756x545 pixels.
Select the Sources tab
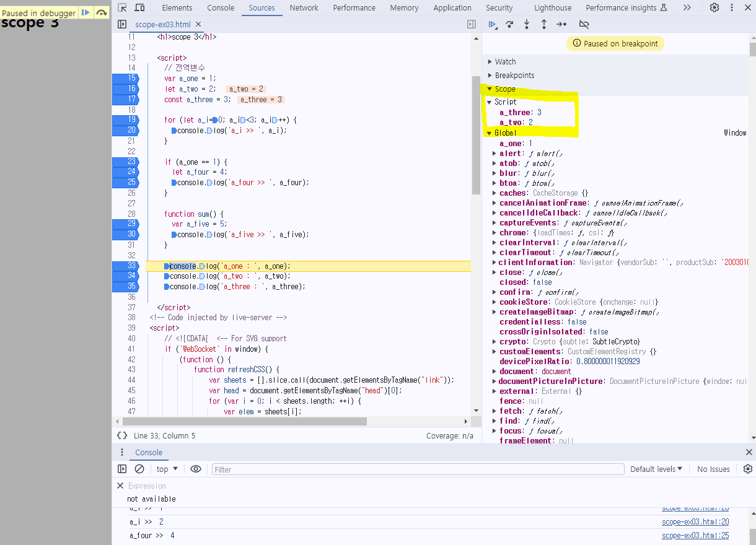(262, 7)
